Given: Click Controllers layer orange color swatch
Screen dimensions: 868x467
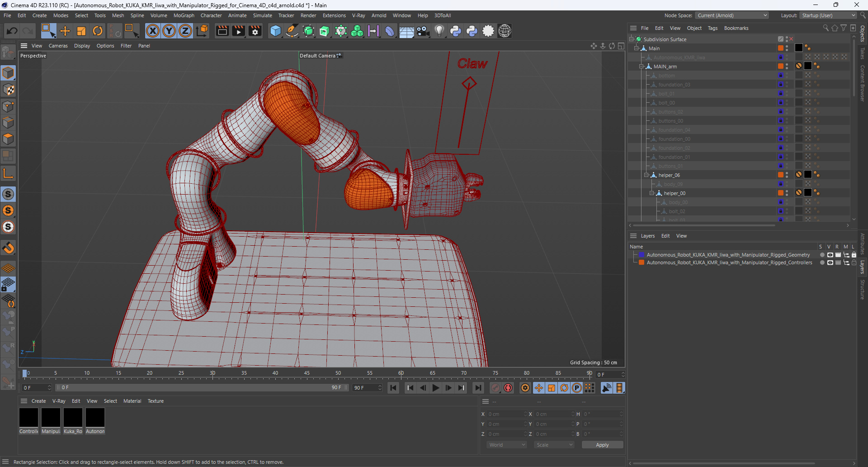Looking at the screenshot, I should point(642,262).
